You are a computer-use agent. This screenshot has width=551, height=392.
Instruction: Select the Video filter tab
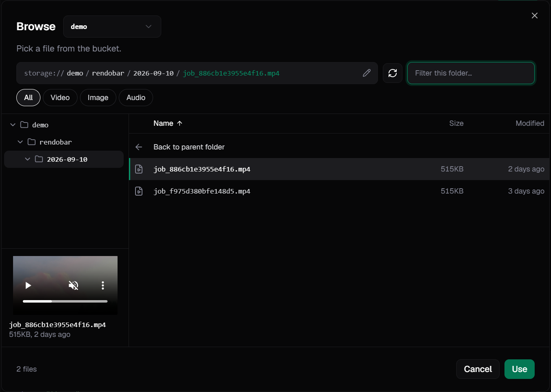[x=60, y=98]
